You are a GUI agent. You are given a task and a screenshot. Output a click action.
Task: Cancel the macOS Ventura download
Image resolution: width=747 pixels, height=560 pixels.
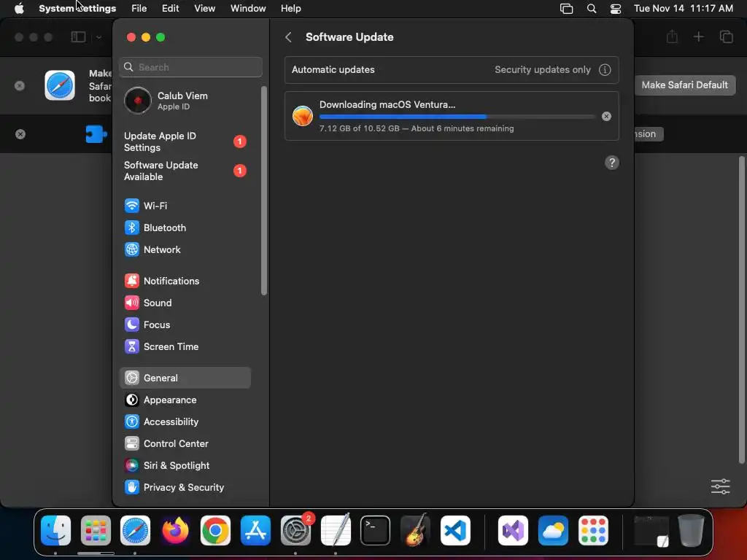[606, 116]
